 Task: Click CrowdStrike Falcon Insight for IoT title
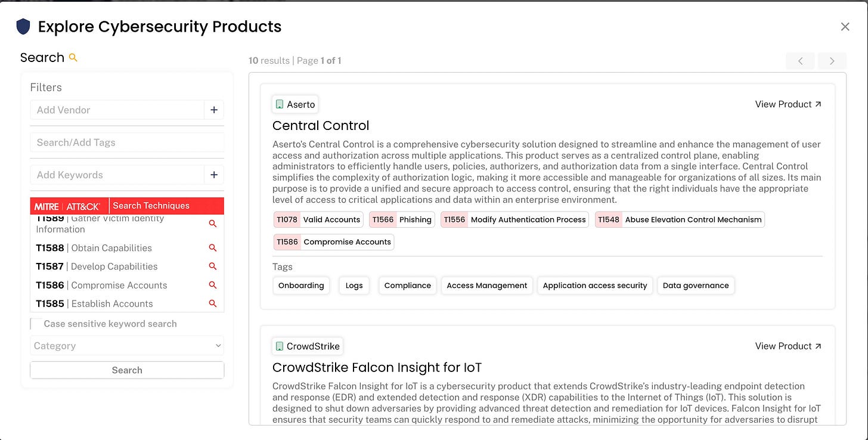[377, 368]
